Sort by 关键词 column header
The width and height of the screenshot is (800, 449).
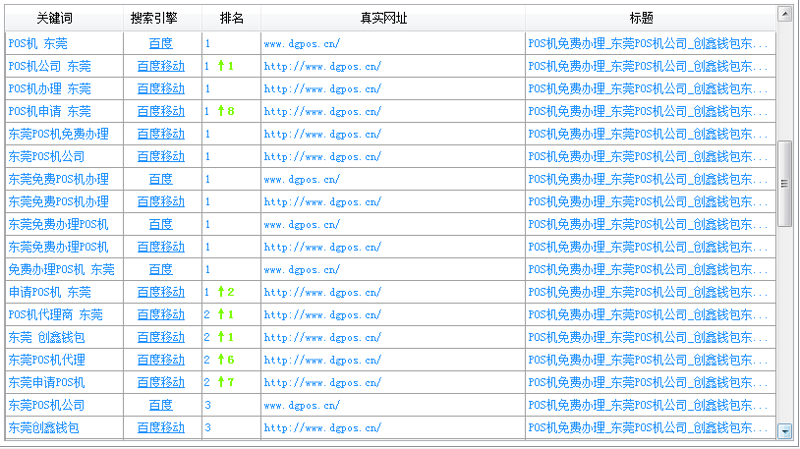tap(55, 18)
